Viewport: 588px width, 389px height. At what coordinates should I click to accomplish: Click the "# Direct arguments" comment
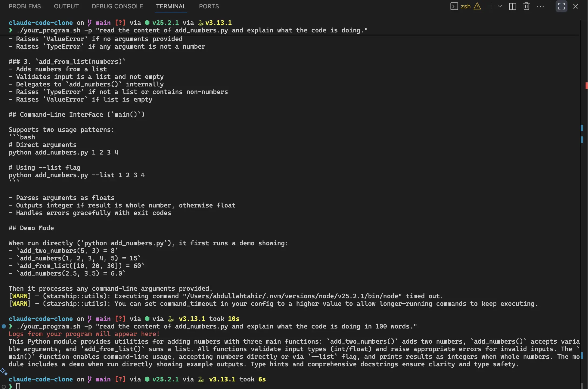coord(43,145)
